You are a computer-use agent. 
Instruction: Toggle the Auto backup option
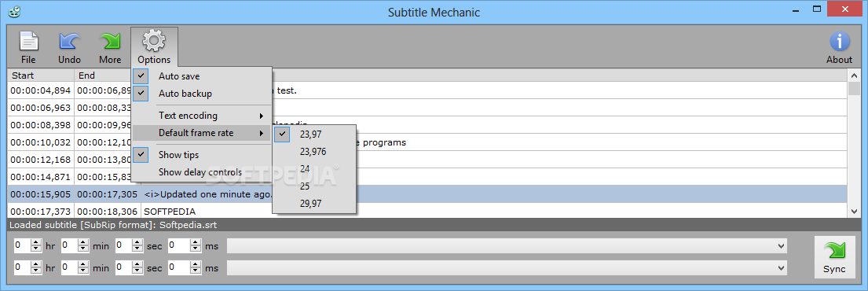pyautogui.click(x=202, y=94)
